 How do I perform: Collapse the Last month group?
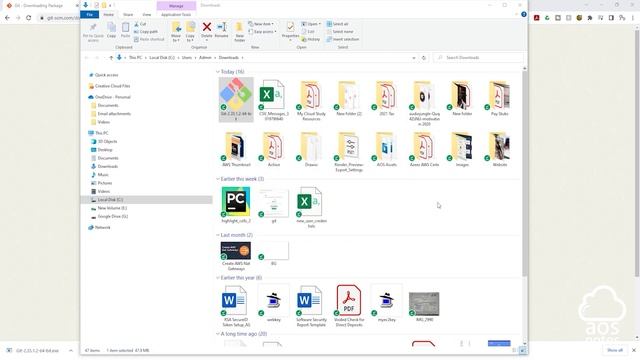[x=218, y=235]
